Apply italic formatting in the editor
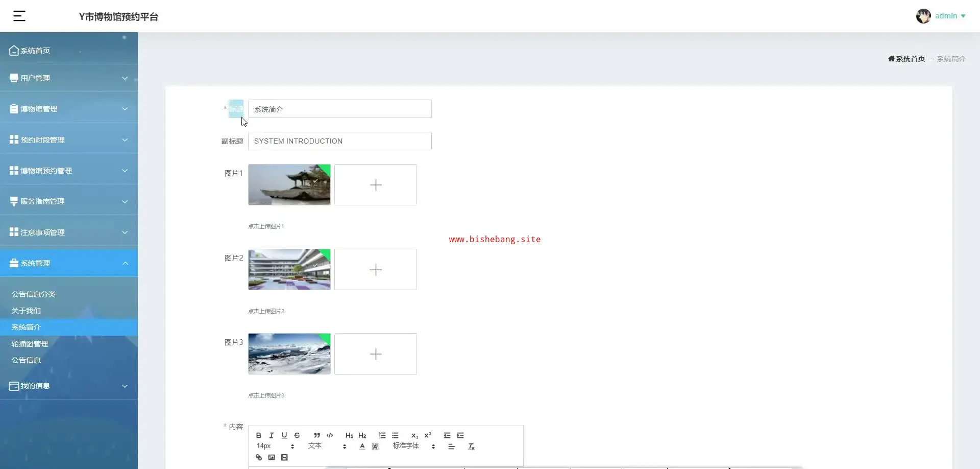This screenshot has height=469, width=980. 272,435
